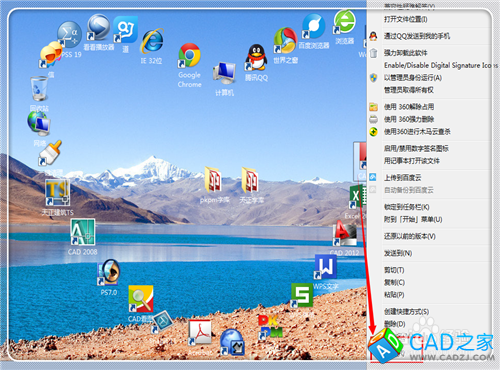Select the WPS文字 blue W icon
500x370 pixels.
click(325, 267)
